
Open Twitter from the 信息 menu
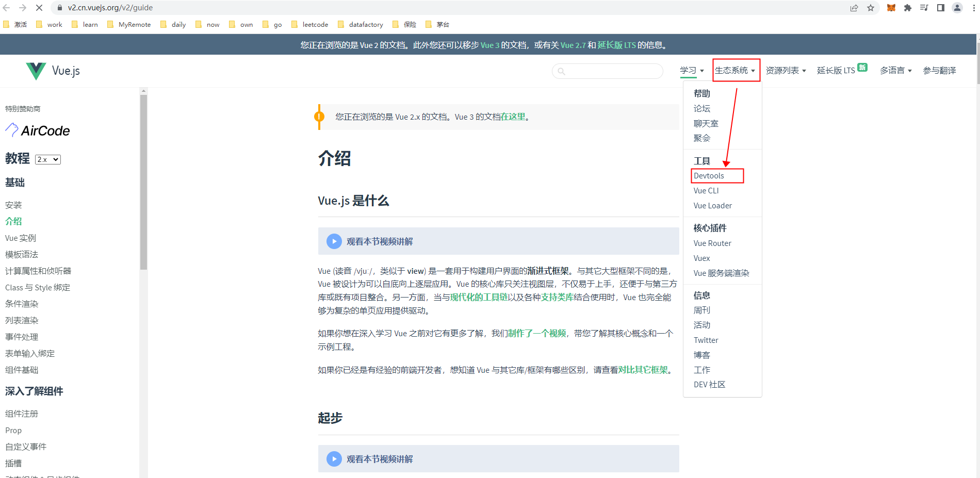point(706,340)
